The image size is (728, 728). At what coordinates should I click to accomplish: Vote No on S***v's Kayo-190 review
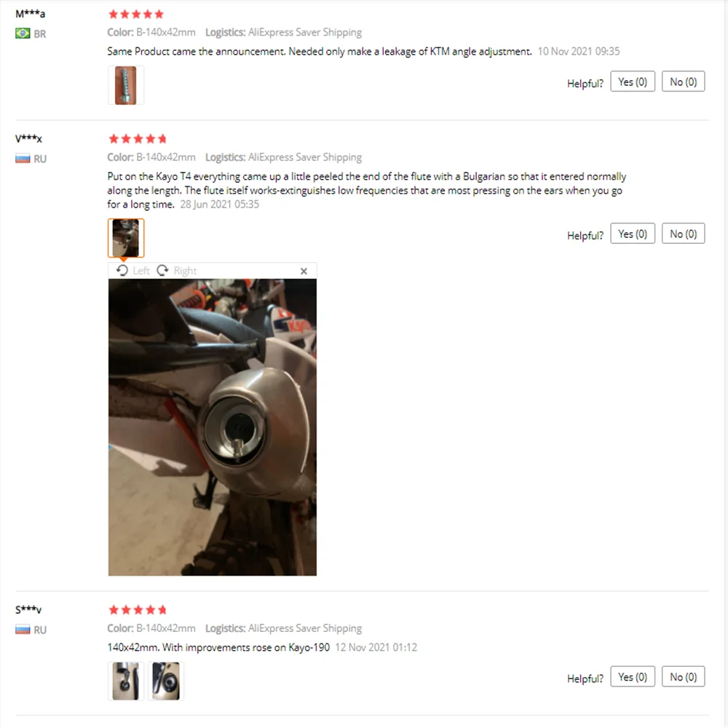click(683, 677)
